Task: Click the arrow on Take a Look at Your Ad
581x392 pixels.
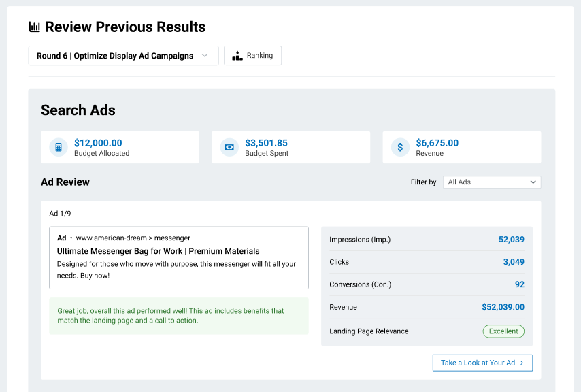Action: pyautogui.click(x=522, y=363)
